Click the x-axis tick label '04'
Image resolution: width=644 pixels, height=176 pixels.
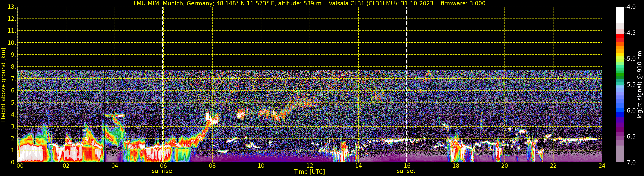115,166
